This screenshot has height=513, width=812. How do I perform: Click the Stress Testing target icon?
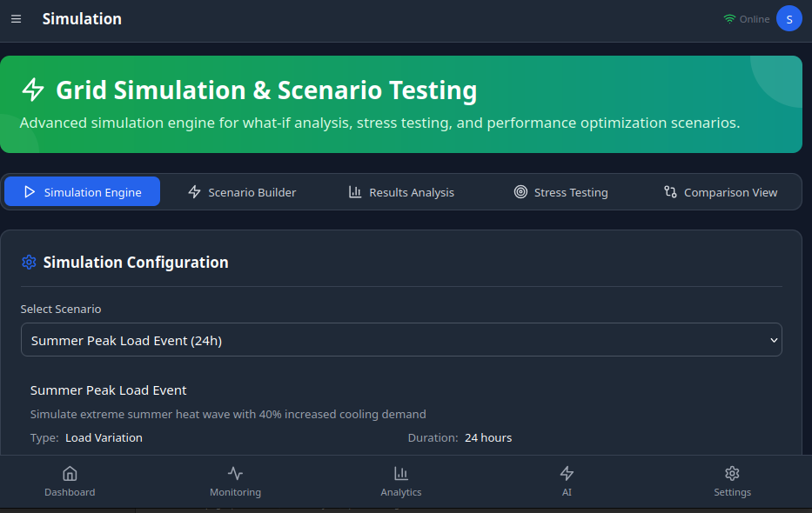click(520, 192)
